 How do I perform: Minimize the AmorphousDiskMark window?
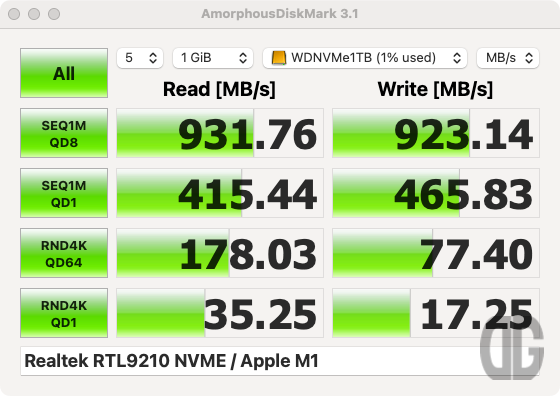(34, 14)
